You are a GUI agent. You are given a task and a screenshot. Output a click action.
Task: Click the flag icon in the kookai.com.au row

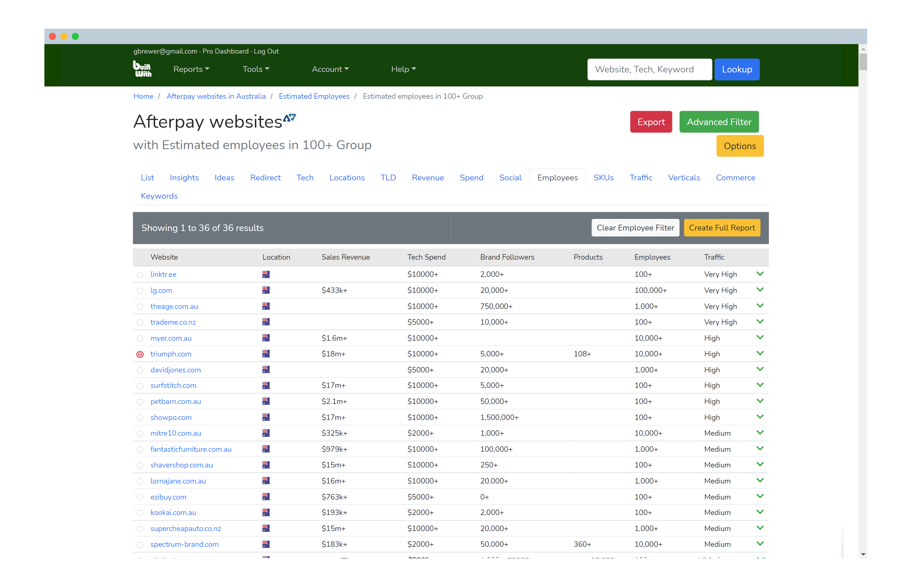point(266,512)
